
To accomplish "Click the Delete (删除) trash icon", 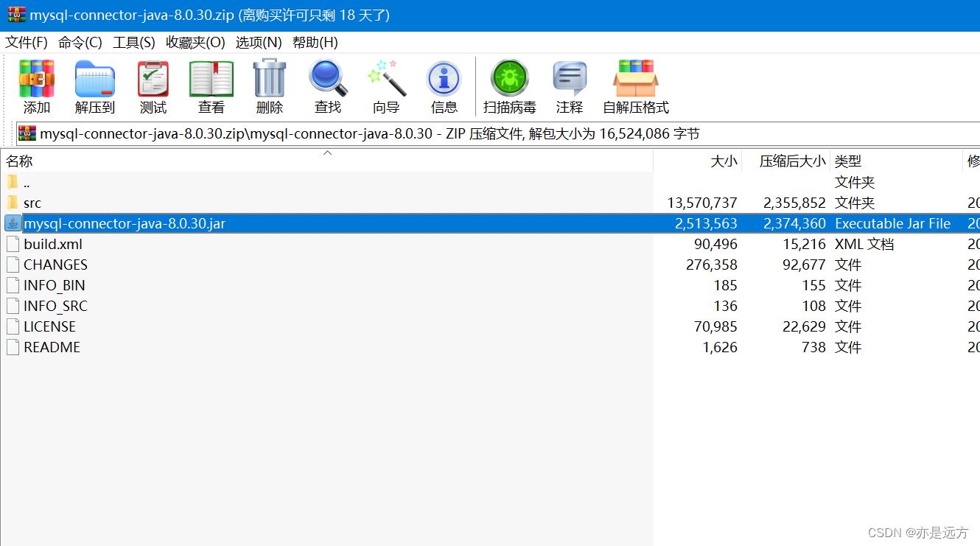I will pyautogui.click(x=270, y=79).
